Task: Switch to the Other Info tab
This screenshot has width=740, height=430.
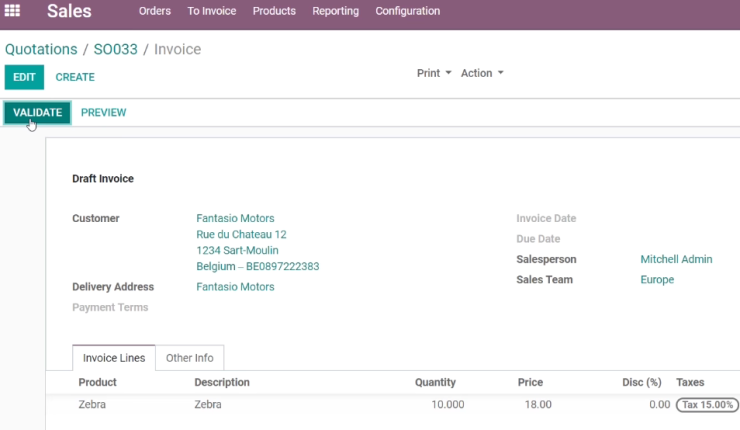Action: pos(189,358)
